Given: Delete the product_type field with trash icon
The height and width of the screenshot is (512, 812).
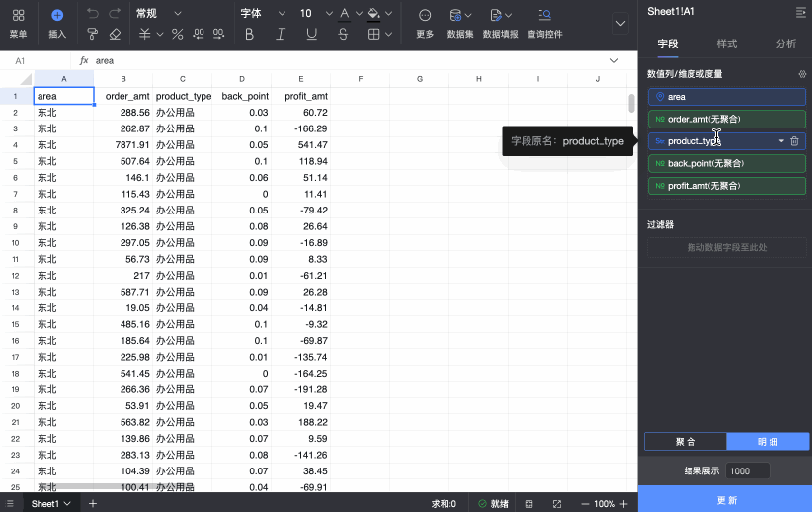Looking at the screenshot, I should click(794, 141).
